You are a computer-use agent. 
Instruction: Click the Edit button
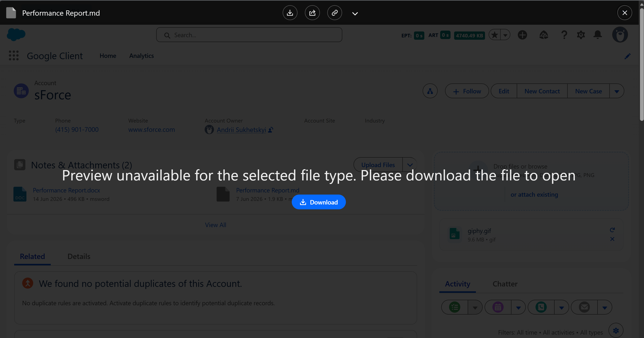(504, 91)
